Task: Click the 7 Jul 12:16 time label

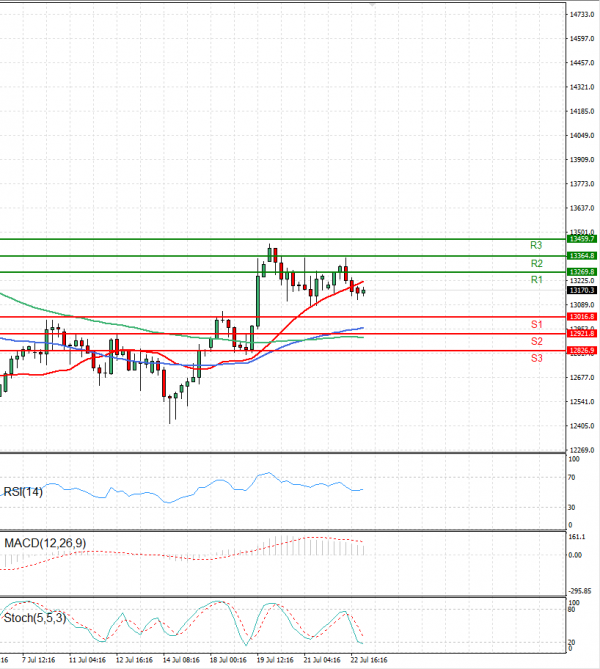Action: click(x=38, y=660)
